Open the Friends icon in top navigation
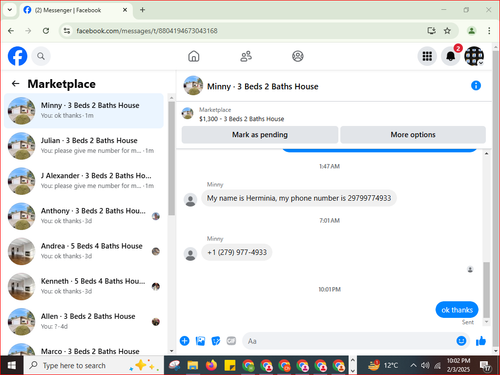 click(246, 56)
